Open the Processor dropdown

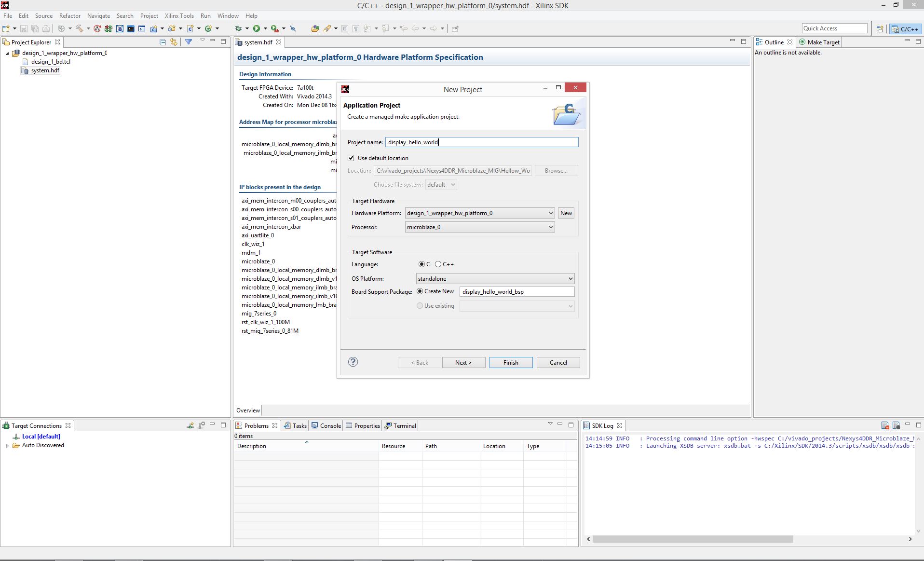[x=479, y=227]
